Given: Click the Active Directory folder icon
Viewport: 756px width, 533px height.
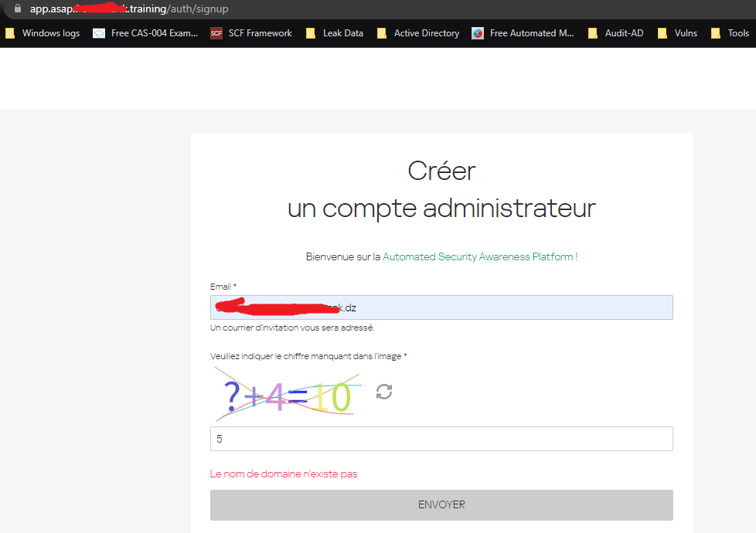Looking at the screenshot, I should coord(382,33).
